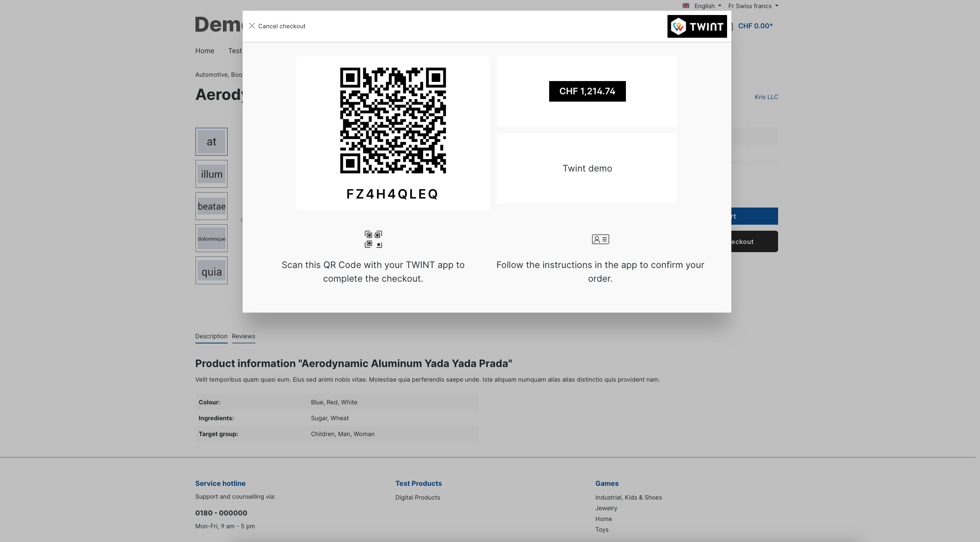Click the Follow the instructions text
This screenshot has height=542, width=980.
[x=600, y=272]
